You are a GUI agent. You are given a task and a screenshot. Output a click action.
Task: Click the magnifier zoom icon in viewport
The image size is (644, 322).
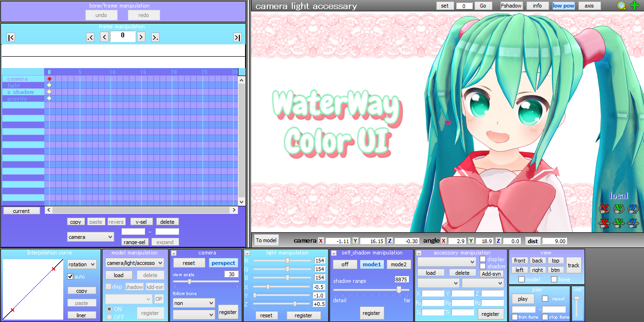[622, 6]
